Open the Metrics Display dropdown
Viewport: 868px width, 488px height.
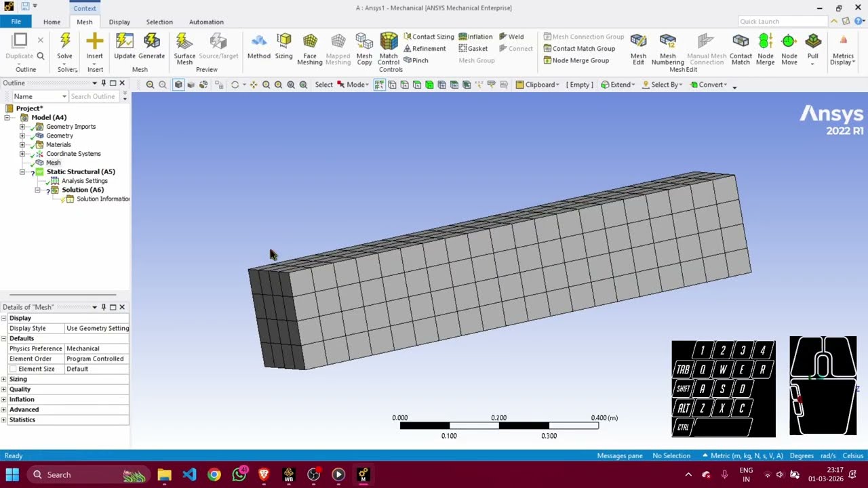(843, 49)
